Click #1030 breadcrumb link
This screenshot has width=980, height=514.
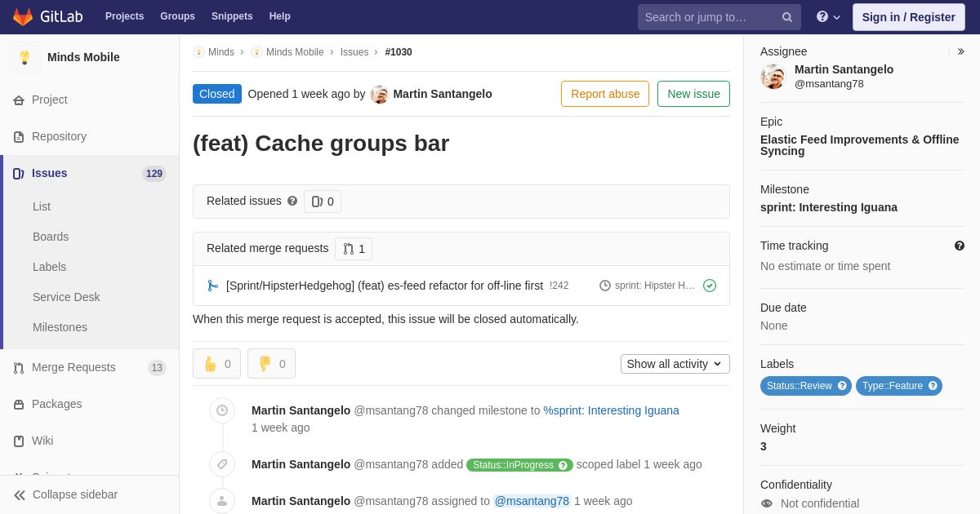coord(399,52)
